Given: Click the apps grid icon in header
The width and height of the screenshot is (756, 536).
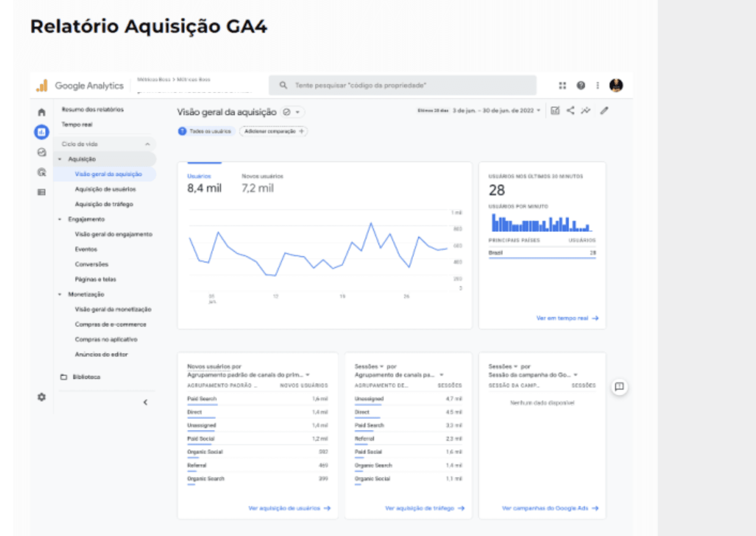Looking at the screenshot, I should click(562, 86).
